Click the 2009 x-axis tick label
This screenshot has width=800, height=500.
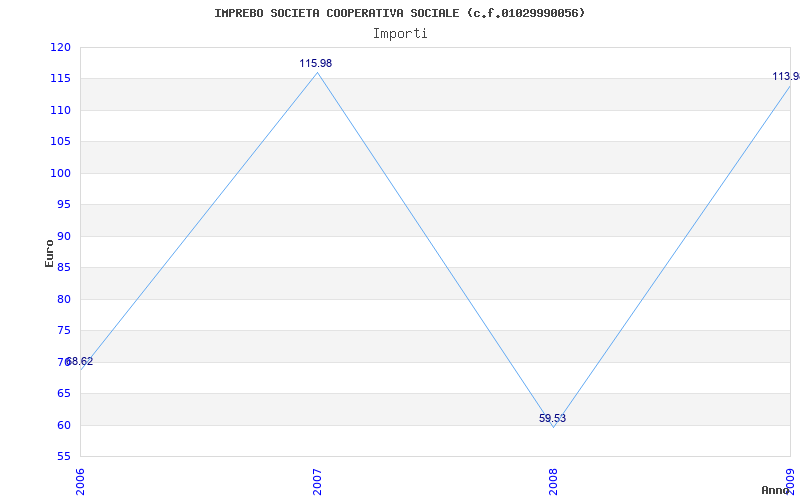coord(790,482)
